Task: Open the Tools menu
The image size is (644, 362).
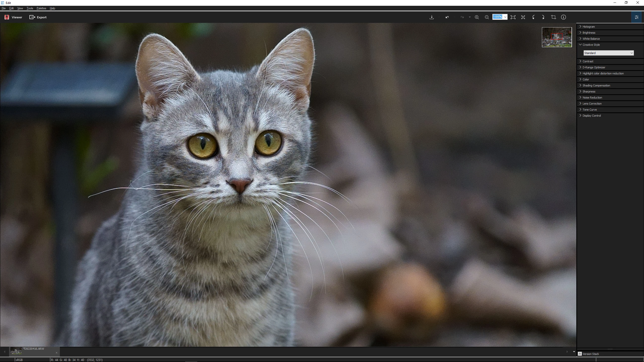Action: tap(30, 8)
